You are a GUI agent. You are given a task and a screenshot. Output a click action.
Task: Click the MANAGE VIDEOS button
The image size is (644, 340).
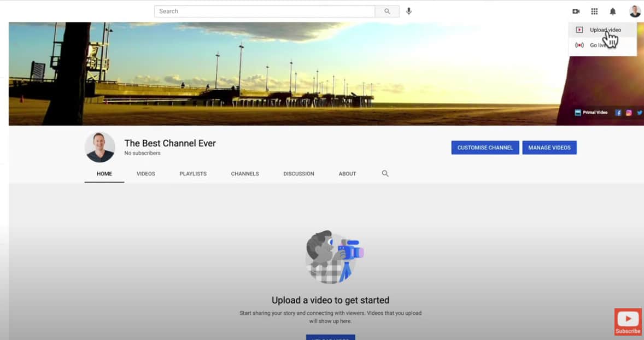(549, 148)
